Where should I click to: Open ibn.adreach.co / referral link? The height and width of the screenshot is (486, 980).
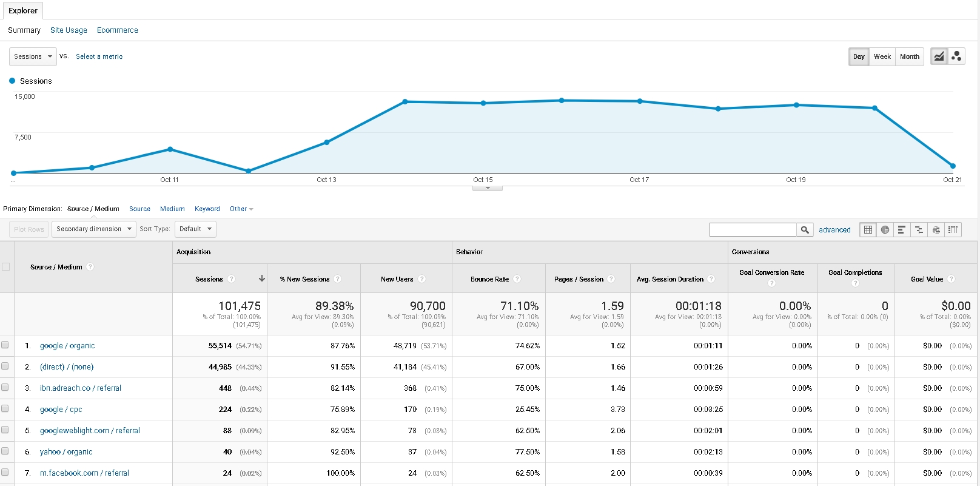(81, 388)
